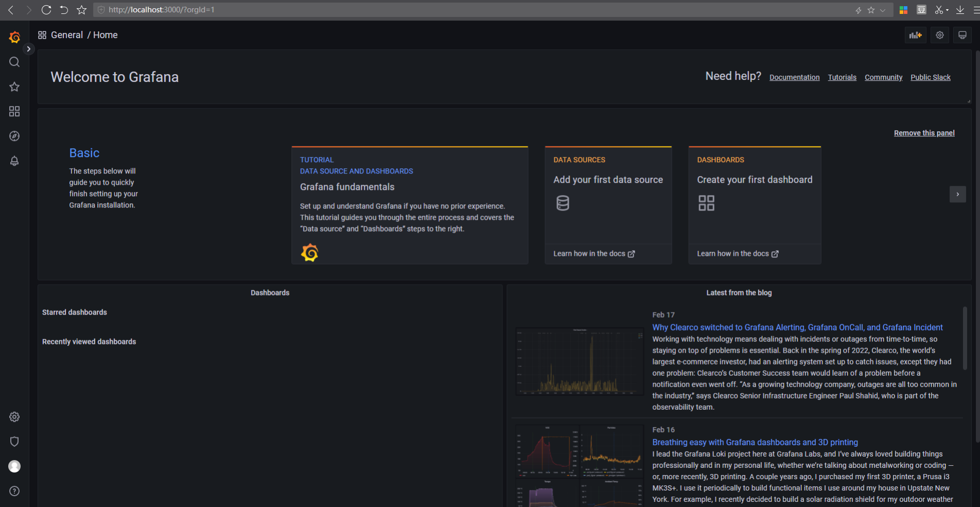Click the browser back button
980x507 pixels.
11,10
